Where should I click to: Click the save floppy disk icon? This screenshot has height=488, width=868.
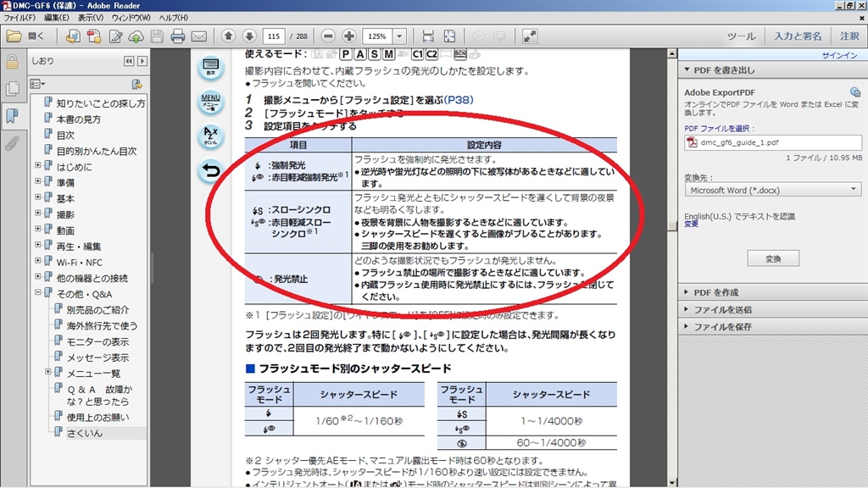157,36
